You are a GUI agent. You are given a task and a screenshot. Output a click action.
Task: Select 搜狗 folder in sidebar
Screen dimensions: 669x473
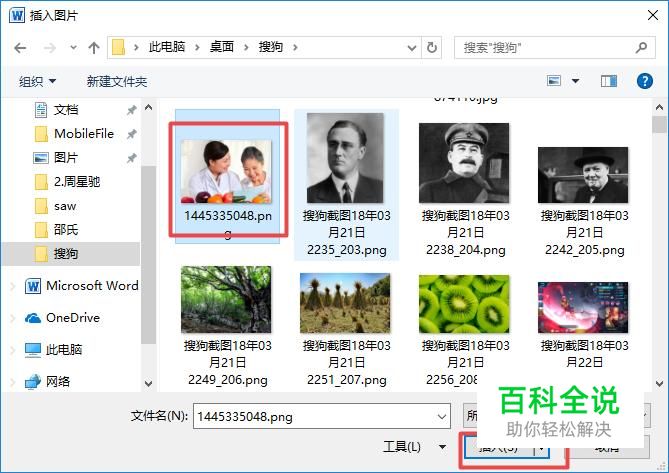point(71,254)
